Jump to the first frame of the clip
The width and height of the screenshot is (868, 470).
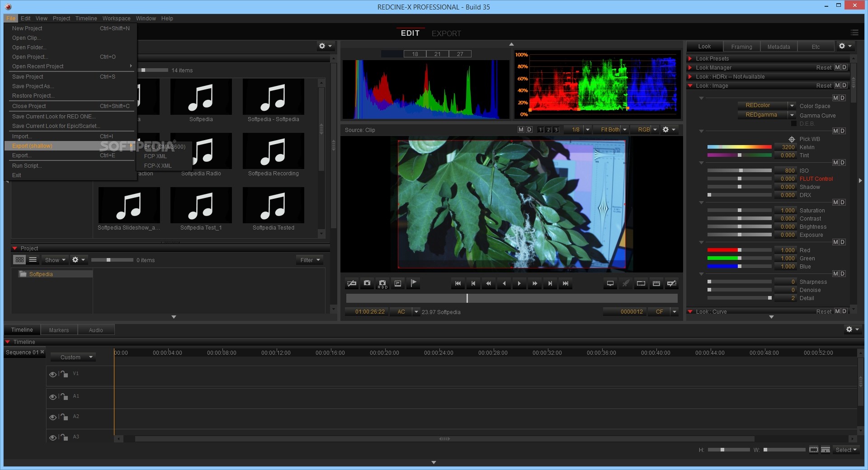458,283
